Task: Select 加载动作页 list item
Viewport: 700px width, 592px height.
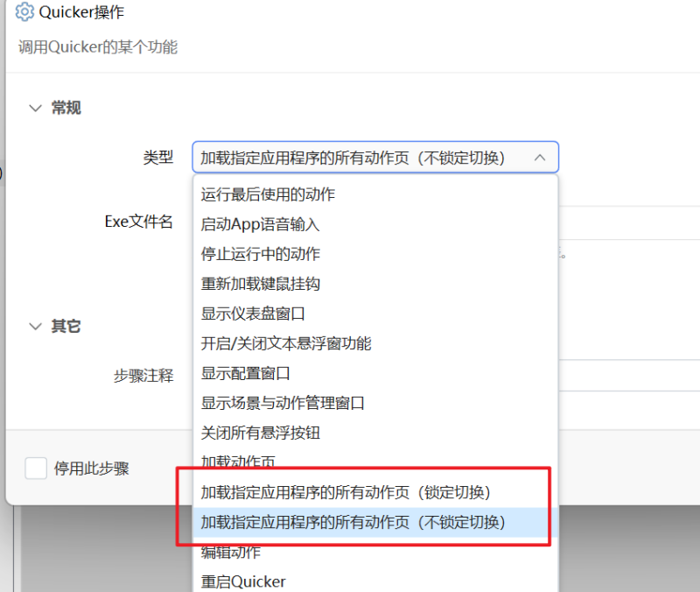Action: pos(375,462)
